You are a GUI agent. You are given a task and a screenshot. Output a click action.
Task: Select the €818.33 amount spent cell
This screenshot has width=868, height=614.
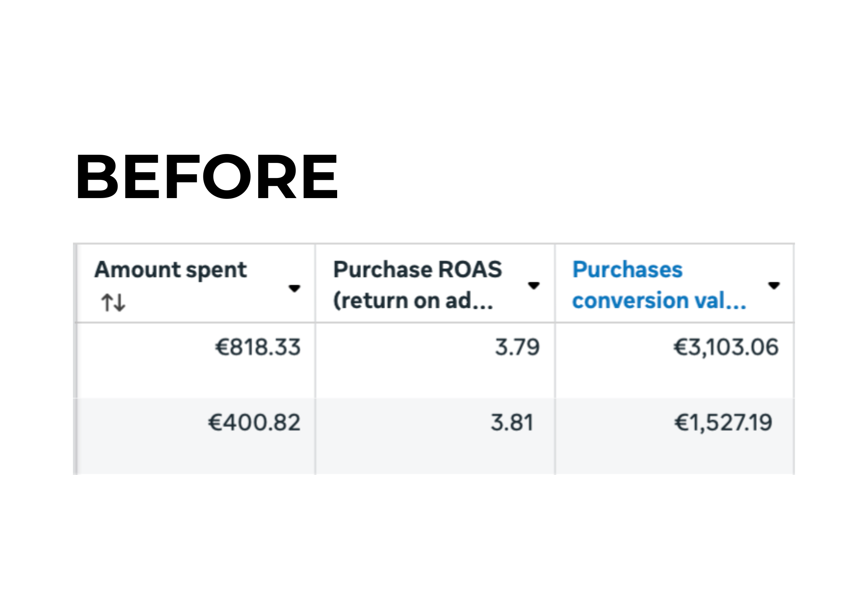[258, 347]
